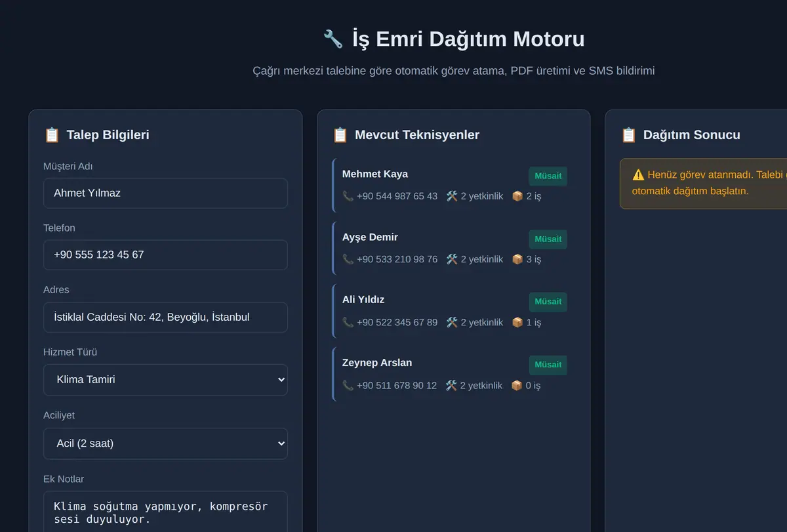Select technician name Zeynep Arslan
787x532 pixels.
[377, 363]
